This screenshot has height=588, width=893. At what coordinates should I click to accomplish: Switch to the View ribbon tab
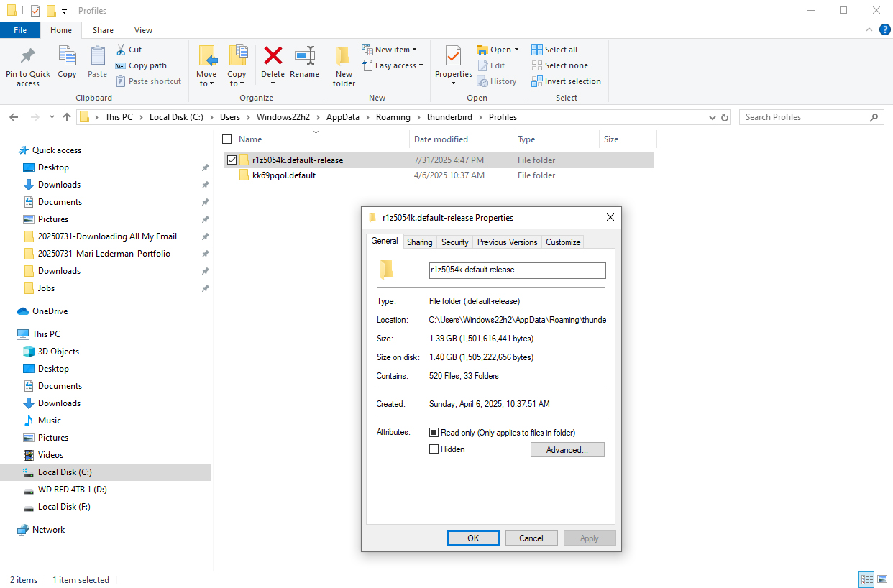coord(143,30)
